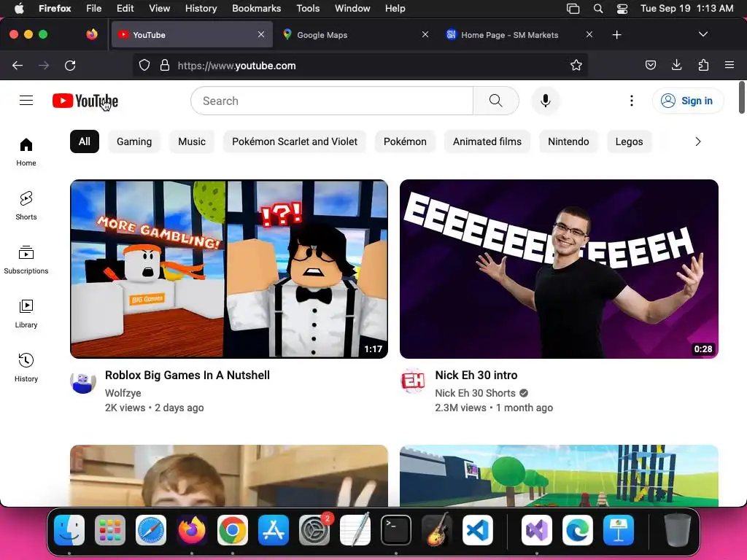Open Nick Eh 30 intro title
This screenshot has width=747, height=560.
tap(476, 376)
